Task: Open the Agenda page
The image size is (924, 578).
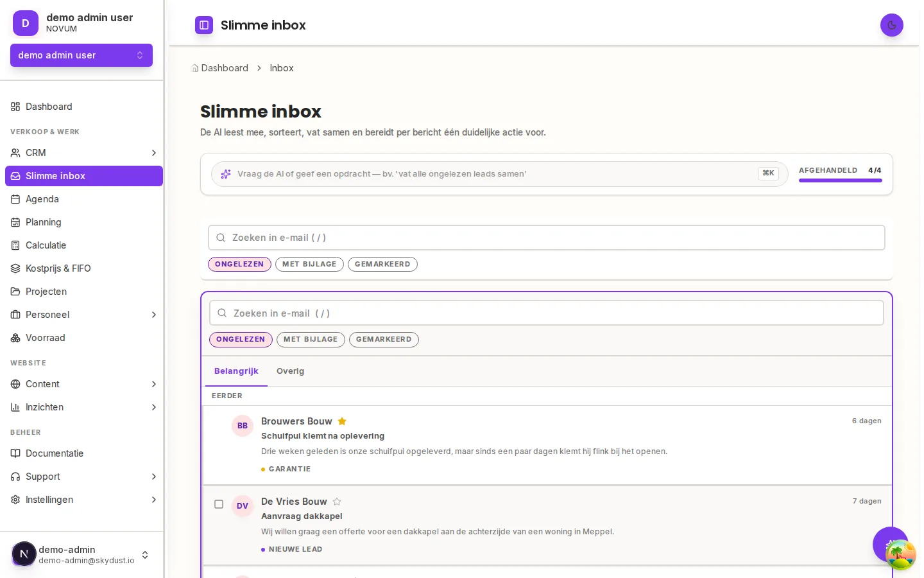Action: click(83, 199)
